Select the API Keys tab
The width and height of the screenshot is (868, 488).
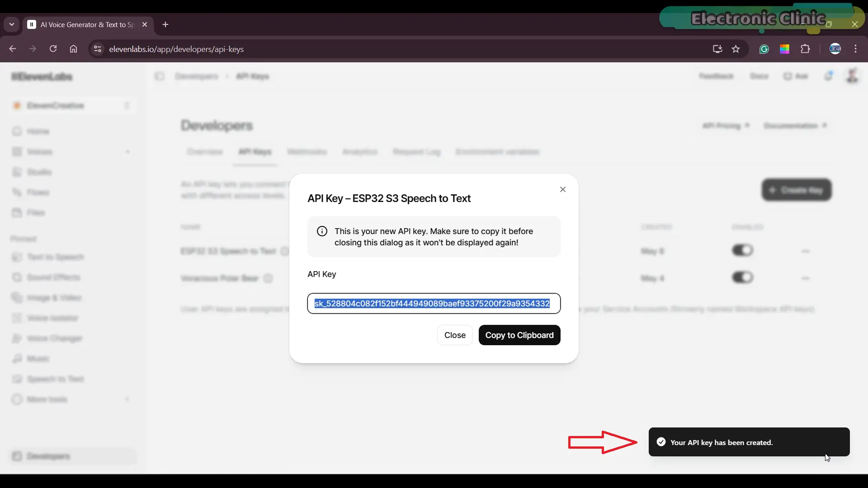pos(255,152)
